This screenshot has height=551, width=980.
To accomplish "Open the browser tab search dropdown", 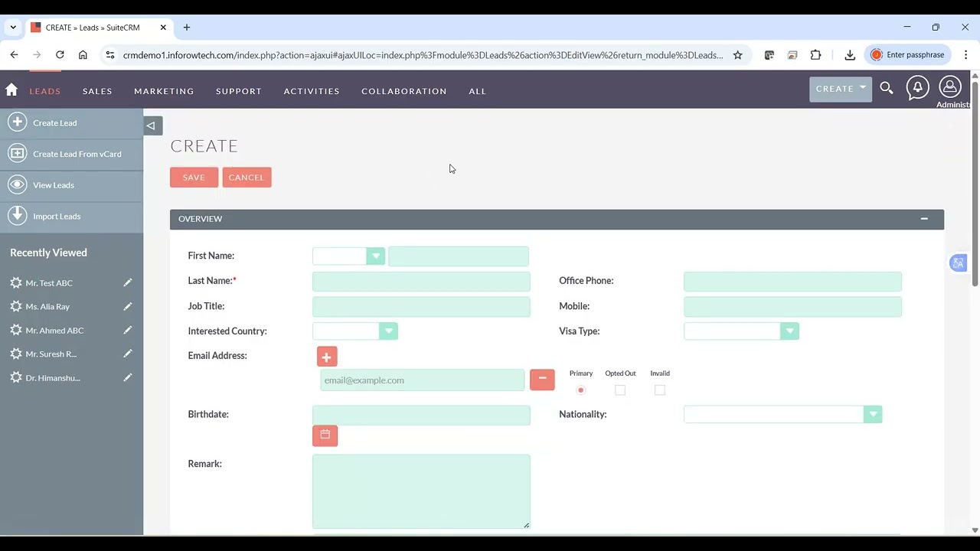I will (x=13, y=28).
